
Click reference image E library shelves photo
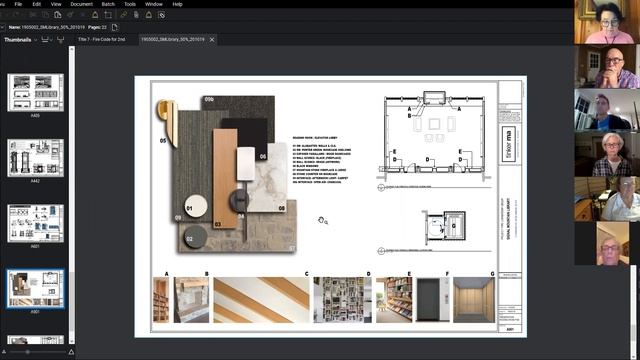coord(394,300)
